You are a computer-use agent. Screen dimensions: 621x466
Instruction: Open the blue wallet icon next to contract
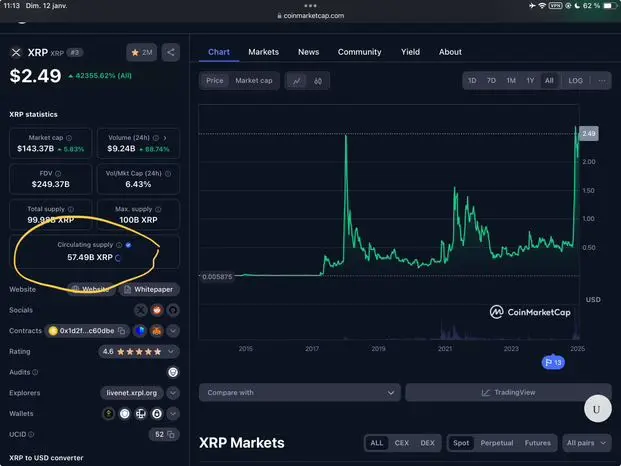(140, 331)
